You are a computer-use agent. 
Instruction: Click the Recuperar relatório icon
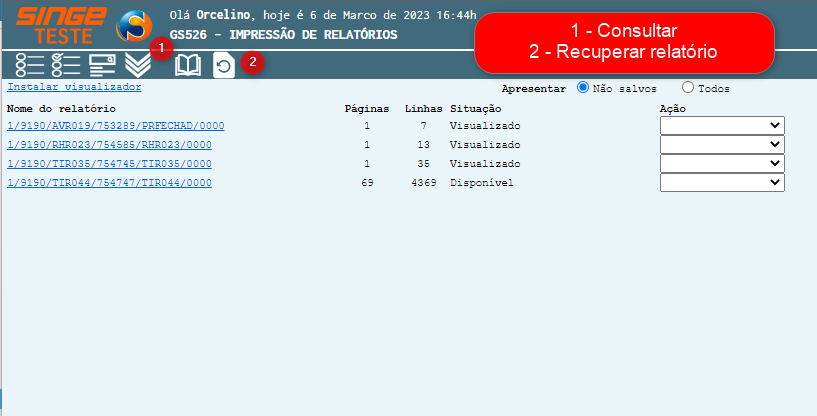tap(225, 65)
